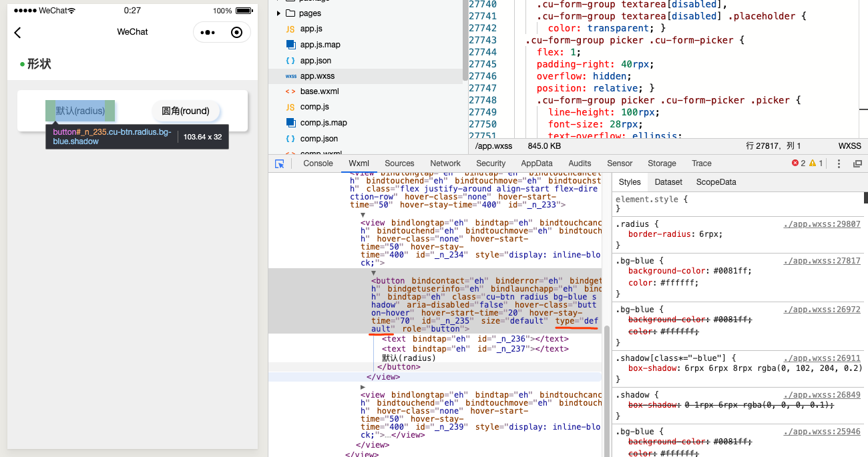Click the border-radius: 6rpx declaration
Screen dimensions: 868x457
[x=676, y=235]
